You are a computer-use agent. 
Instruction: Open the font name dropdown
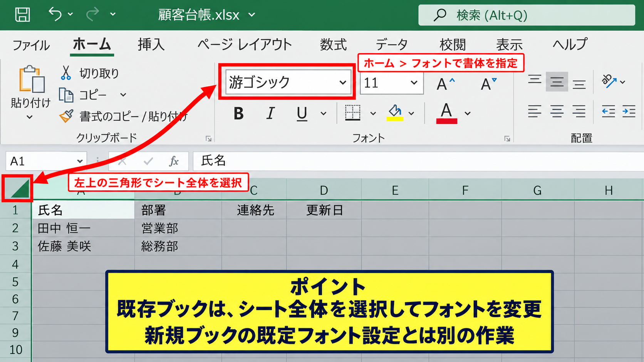(x=342, y=82)
